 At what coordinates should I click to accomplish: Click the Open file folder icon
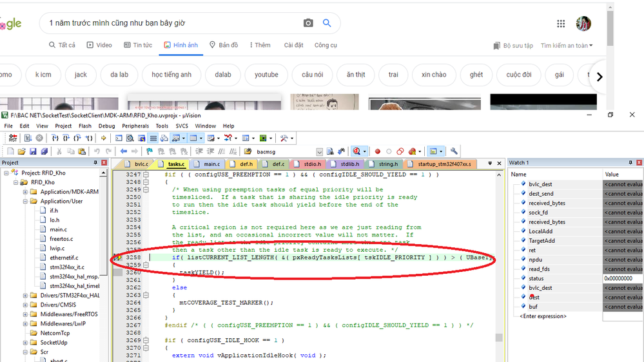(x=21, y=151)
